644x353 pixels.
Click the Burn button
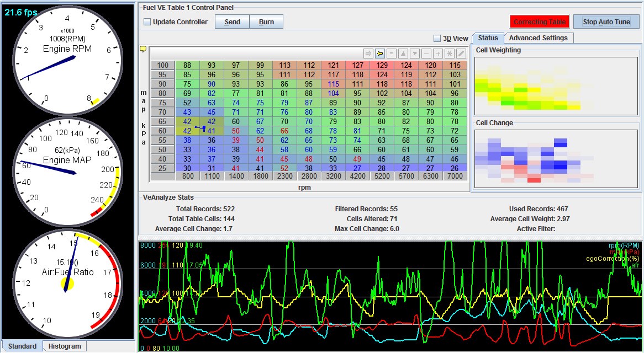tap(266, 22)
